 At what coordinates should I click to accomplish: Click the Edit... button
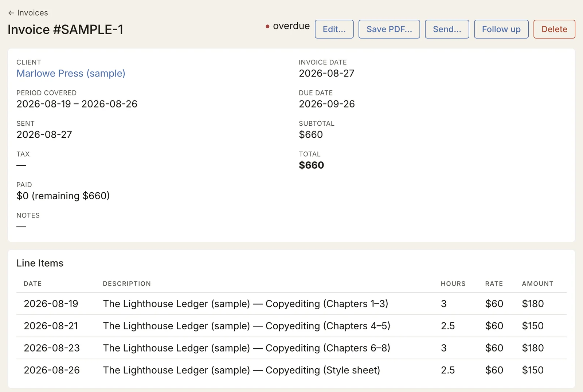pos(334,29)
